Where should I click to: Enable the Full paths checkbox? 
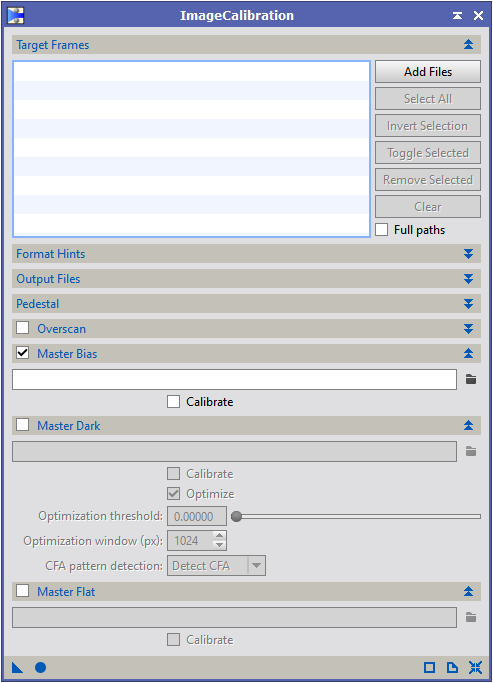click(x=382, y=230)
